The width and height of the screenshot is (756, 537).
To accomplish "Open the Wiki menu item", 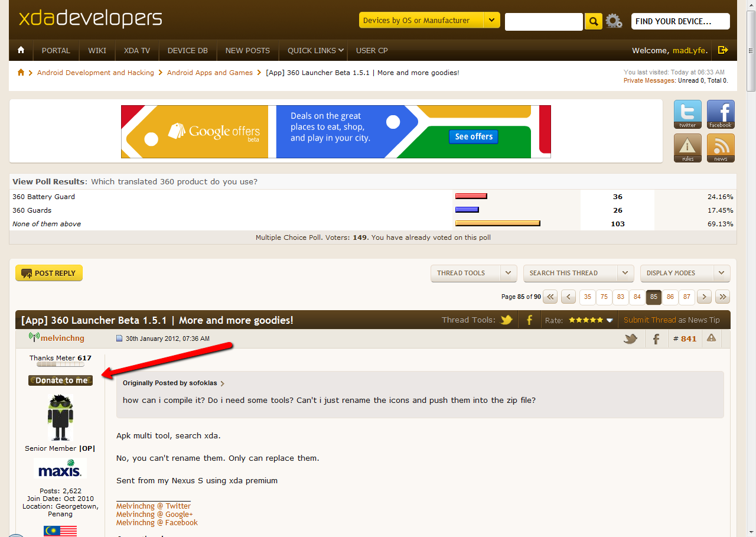I will [97, 51].
